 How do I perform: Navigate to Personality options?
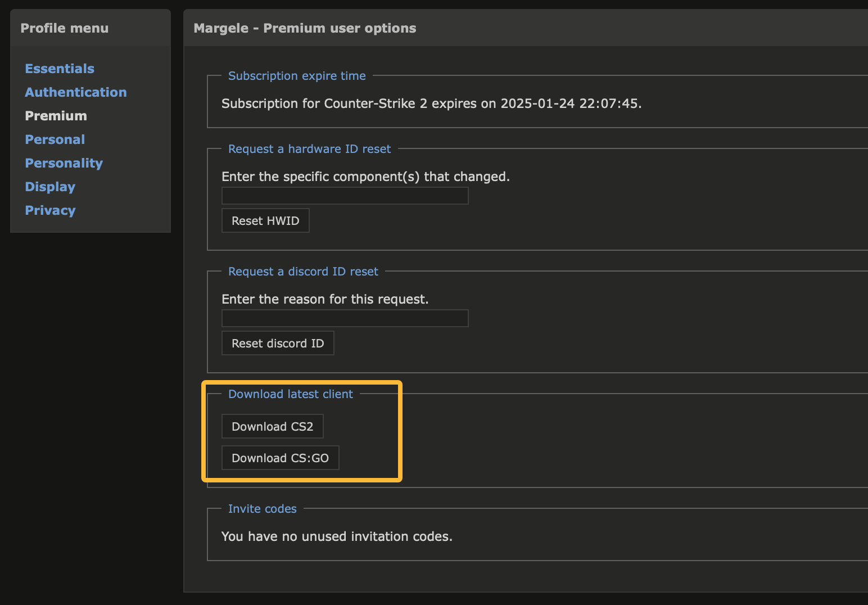(x=64, y=163)
